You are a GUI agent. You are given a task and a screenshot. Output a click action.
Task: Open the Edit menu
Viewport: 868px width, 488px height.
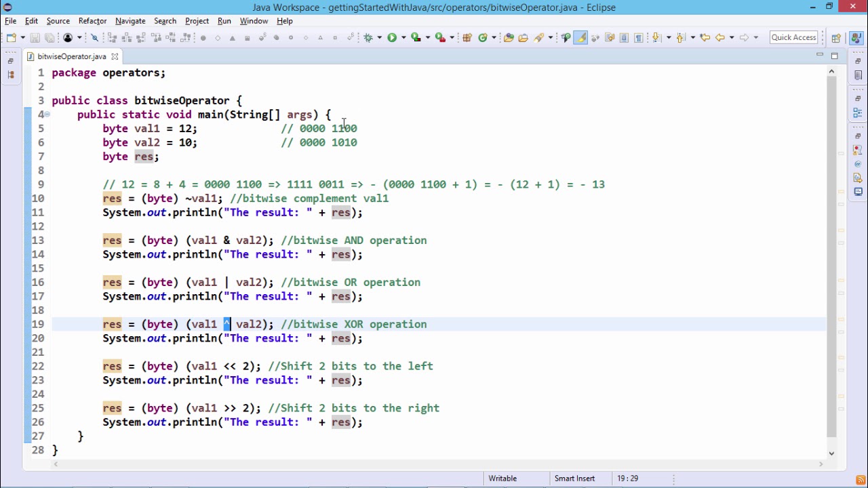click(x=31, y=21)
